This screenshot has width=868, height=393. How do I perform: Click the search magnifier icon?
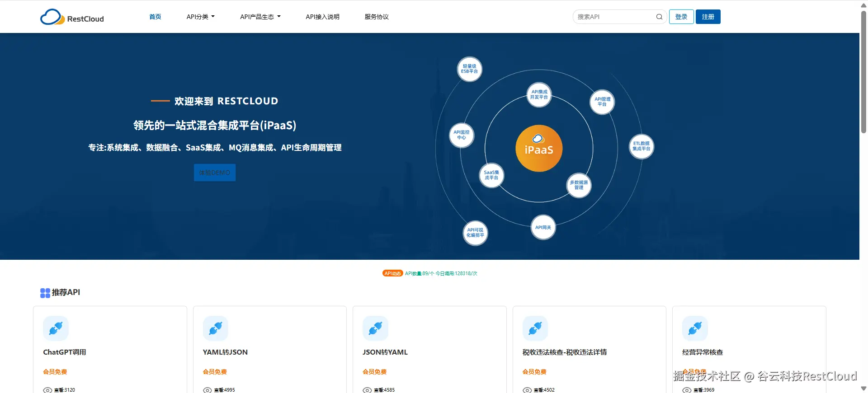(x=659, y=17)
